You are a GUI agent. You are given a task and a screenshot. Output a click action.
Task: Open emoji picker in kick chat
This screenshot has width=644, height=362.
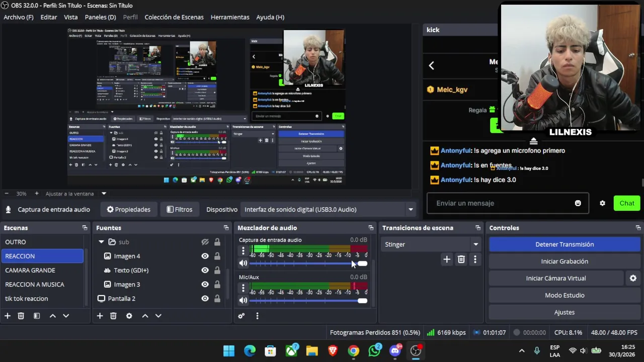(x=578, y=203)
